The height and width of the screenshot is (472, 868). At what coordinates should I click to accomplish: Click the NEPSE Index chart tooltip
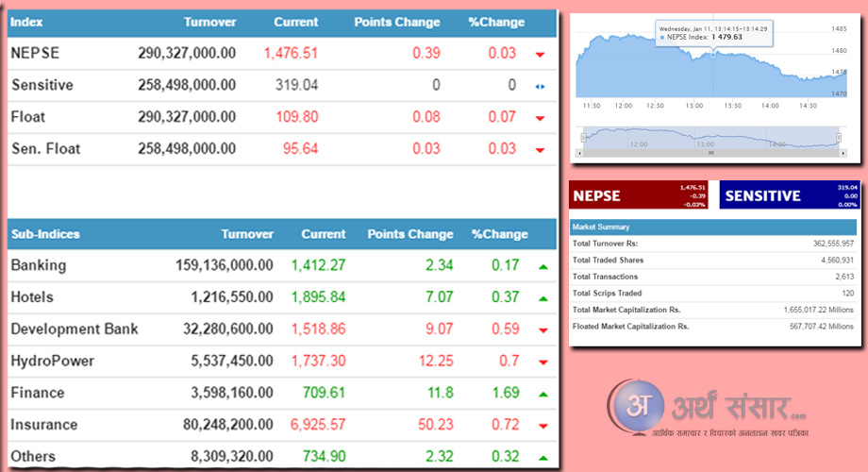[714, 33]
